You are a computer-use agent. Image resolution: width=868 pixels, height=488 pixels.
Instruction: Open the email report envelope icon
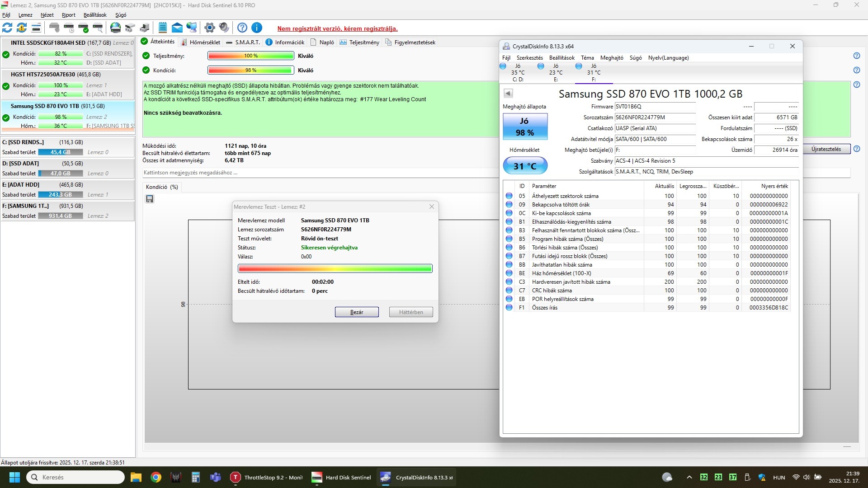tap(177, 28)
